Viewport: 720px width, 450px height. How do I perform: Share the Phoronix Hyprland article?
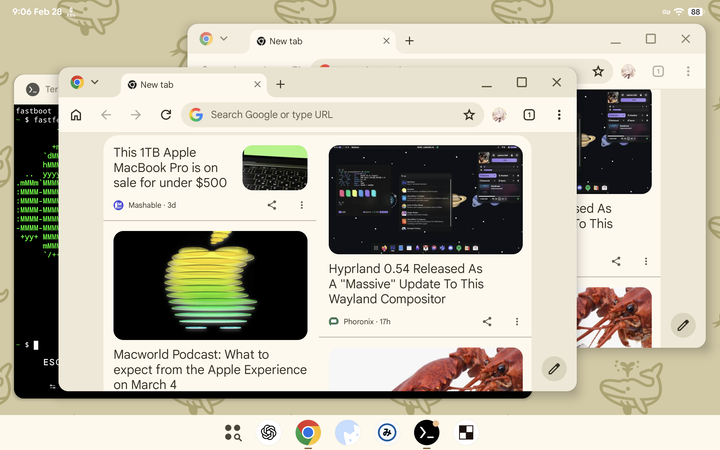(x=487, y=321)
